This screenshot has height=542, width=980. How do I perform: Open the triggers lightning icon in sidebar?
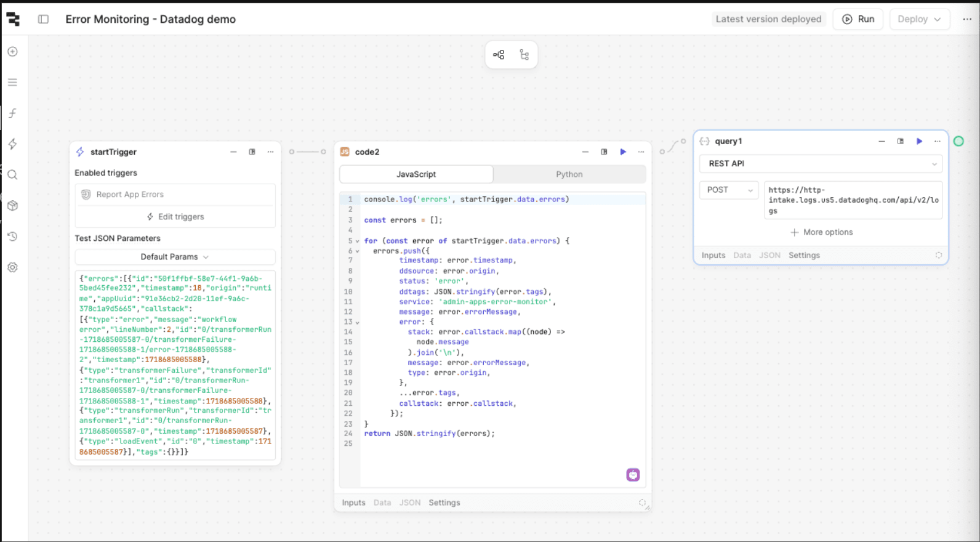pos(12,144)
